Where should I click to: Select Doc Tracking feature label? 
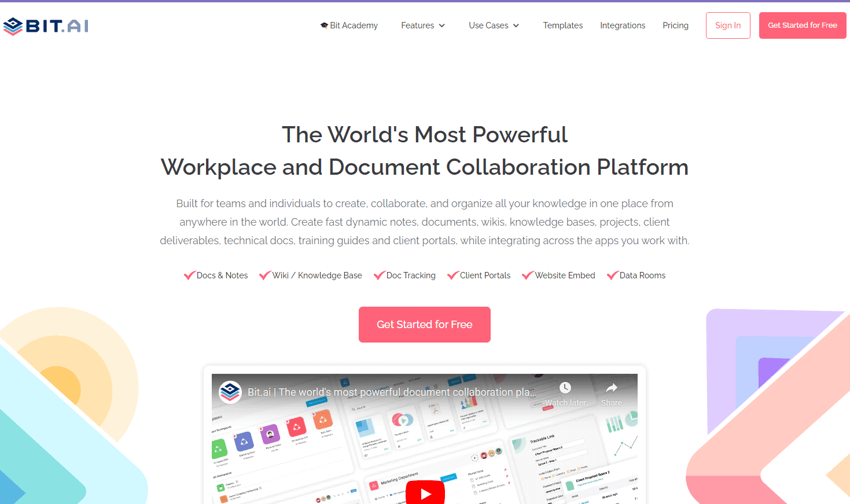pos(411,275)
